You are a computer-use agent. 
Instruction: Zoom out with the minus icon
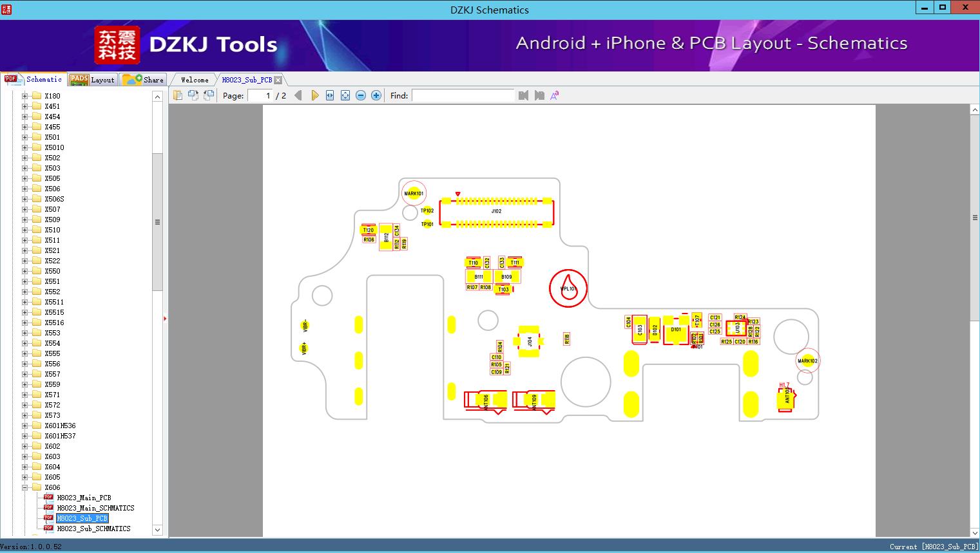pos(361,95)
